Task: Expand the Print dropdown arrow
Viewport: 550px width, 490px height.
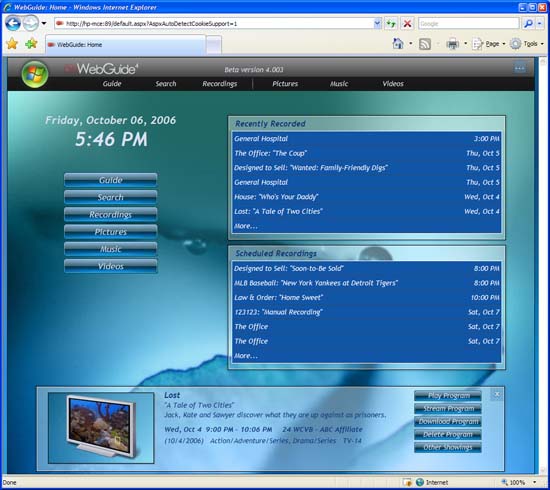Action: [x=465, y=44]
